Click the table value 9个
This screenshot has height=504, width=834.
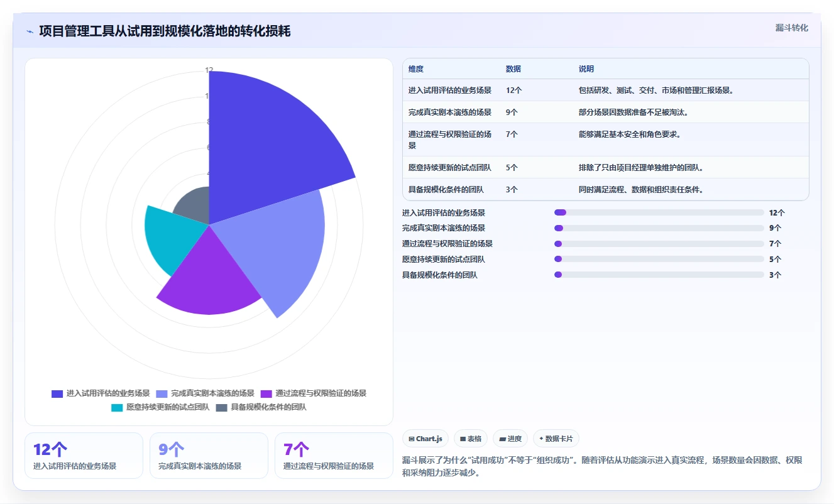(512, 112)
